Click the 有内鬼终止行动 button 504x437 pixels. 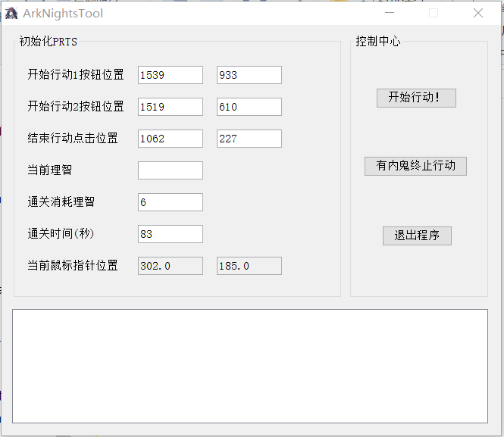point(415,166)
